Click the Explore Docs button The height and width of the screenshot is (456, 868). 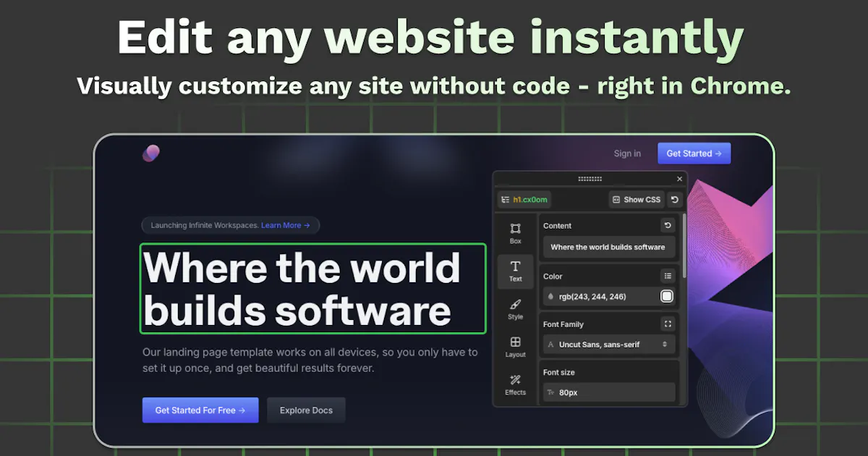[306, 410]
